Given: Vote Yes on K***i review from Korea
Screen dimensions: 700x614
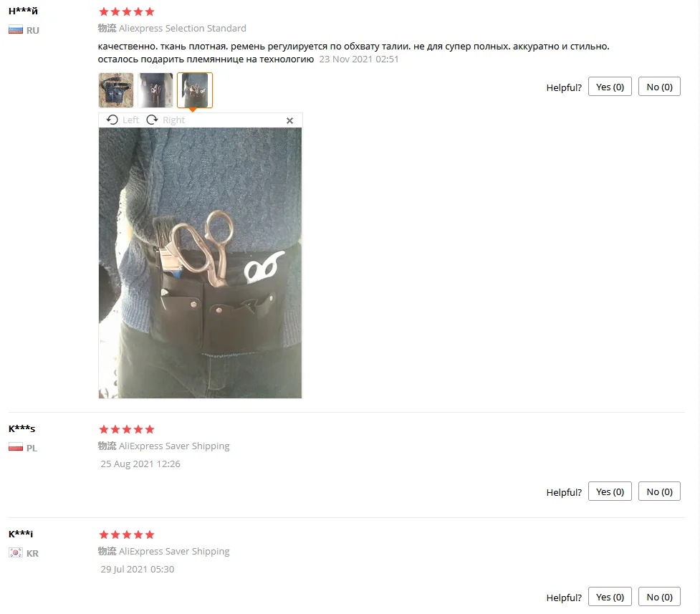Looking at the screenshot, I should pos(610,597).
